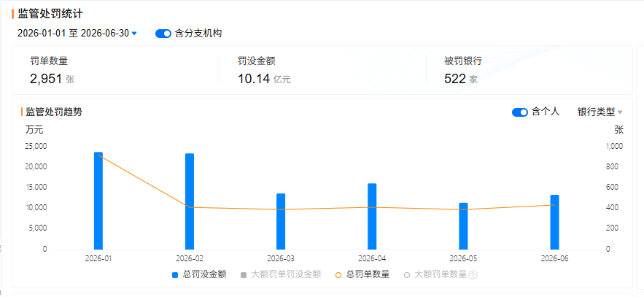
Task: Expand the 银行类型 filter dropdown
Action: tap(596, 112)
